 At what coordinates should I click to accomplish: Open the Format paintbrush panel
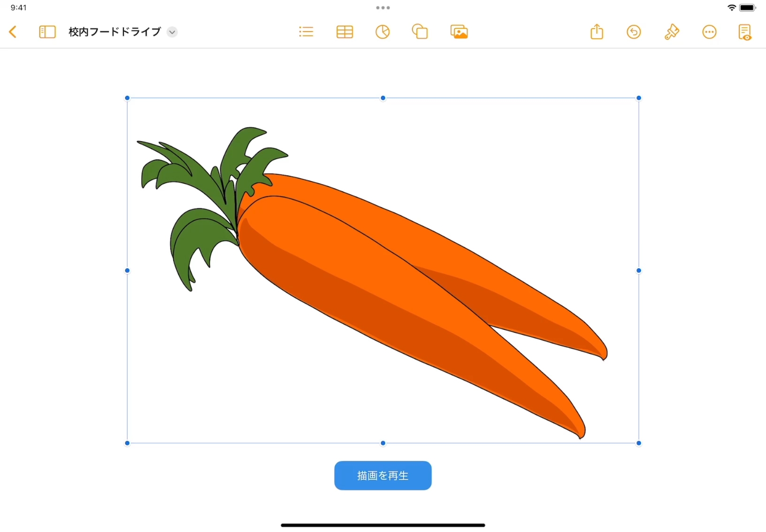[672, 32]
